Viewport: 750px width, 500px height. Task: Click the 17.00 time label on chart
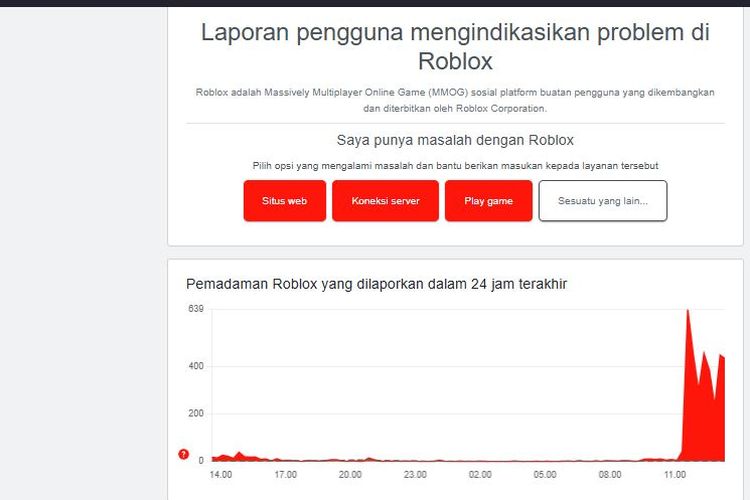pos(286,475)
